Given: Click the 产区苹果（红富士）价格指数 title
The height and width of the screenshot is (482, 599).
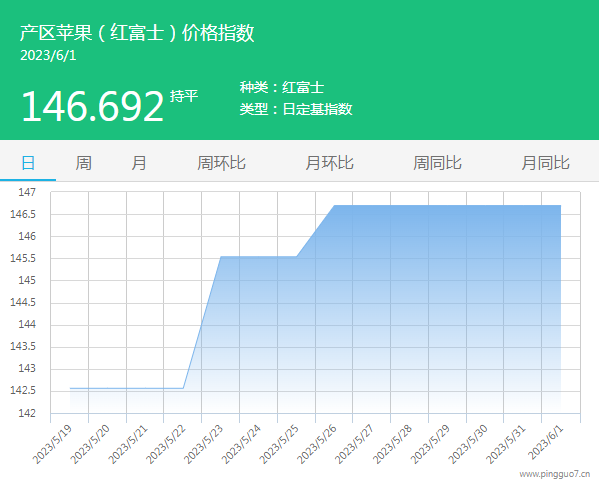Looking at the screenshot, I should tap(137, 32).
